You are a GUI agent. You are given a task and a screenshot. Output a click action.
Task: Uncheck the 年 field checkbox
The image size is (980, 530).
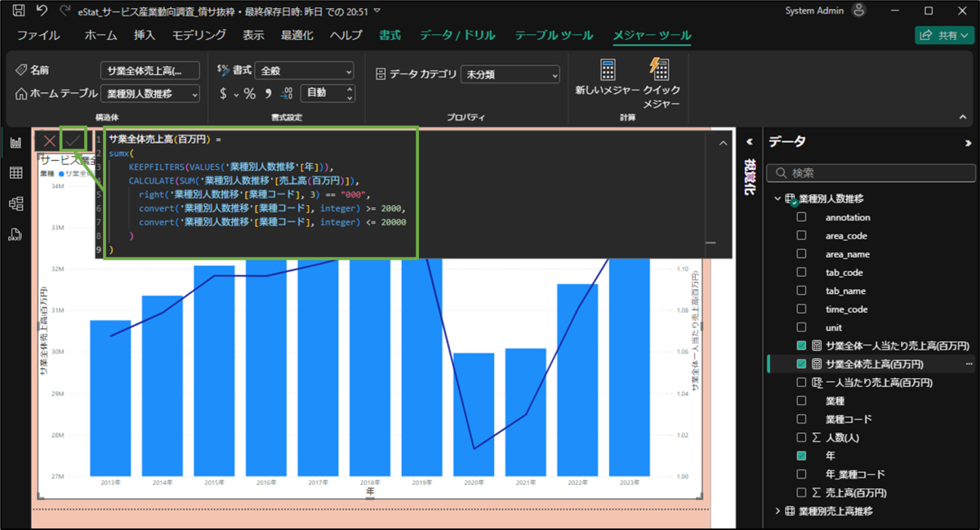(x=801, y=456)
